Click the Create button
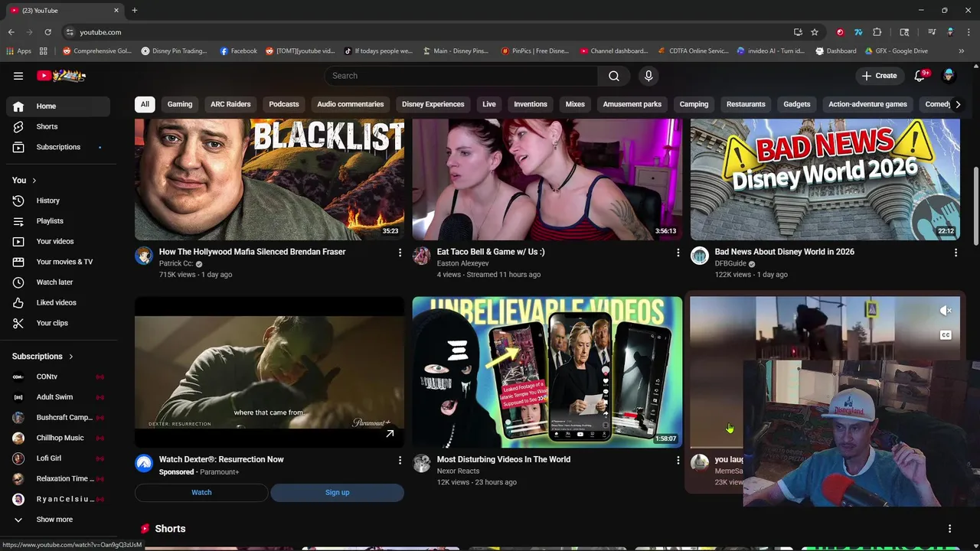This screenshot has width=980, height=551. pos(879,76)
